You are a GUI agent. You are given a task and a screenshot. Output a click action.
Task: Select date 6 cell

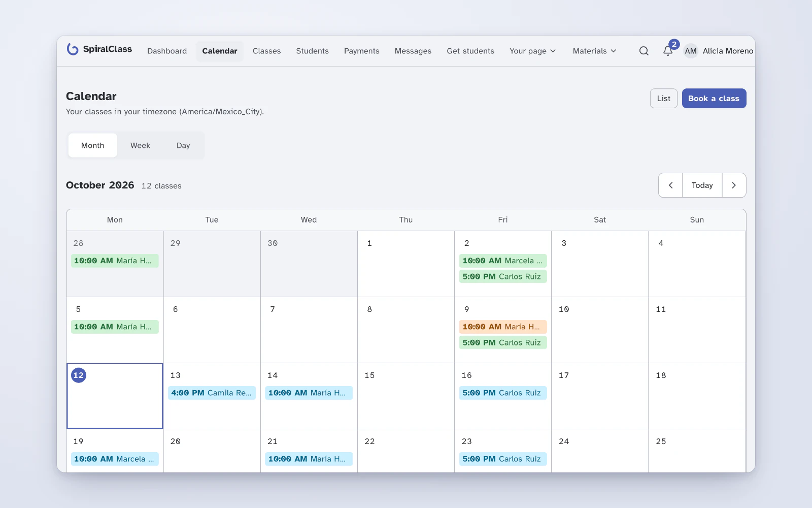click(x=212, y=330)
